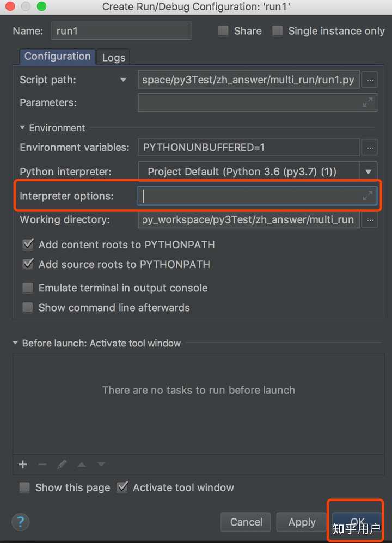Click the browse button beside Script path
This screenshot has height=543, width=392.
point(370,80)
